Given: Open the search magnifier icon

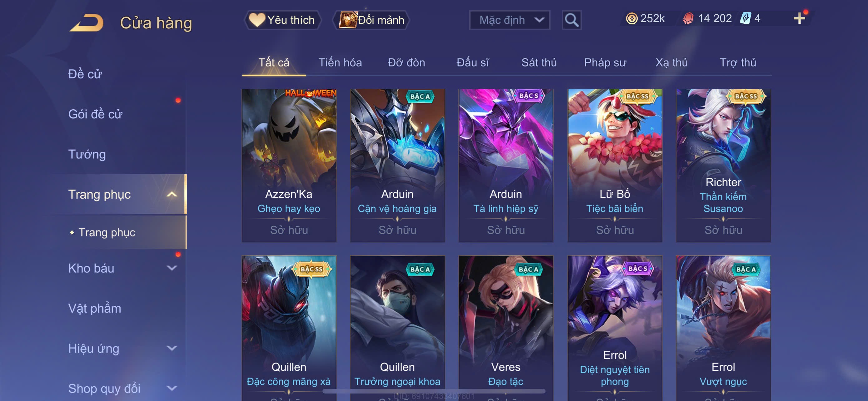Looking at the screenshot, I should tap(571, 20).
